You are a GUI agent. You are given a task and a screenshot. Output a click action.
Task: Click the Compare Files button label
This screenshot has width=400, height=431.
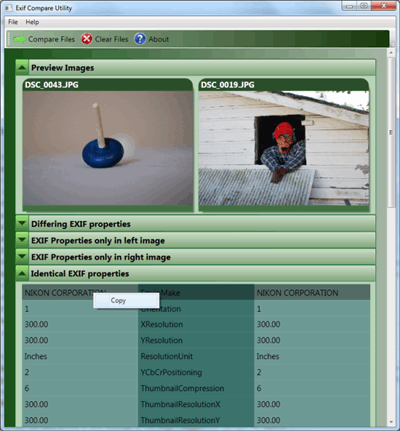[51, 39]
